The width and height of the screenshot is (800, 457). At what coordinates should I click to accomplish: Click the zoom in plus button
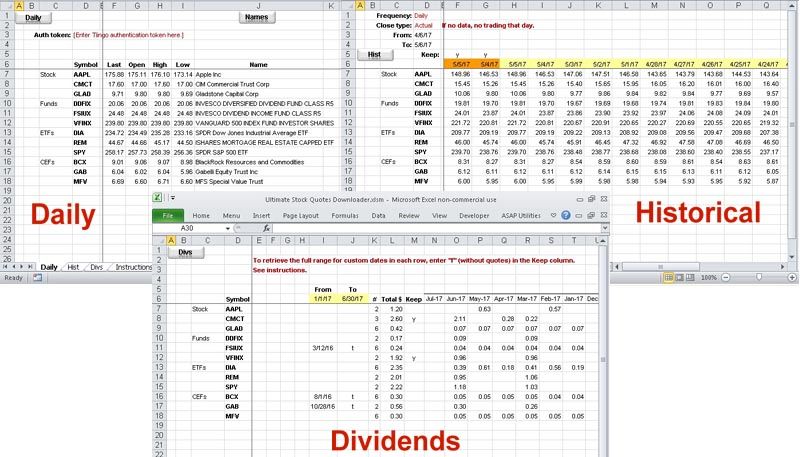(792, 277)
